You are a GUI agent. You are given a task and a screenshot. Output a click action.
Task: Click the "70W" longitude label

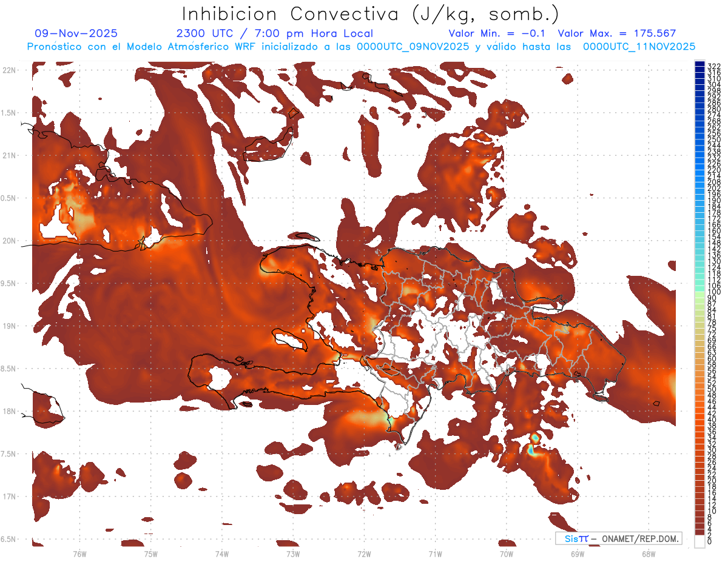pyautogui.click(x=507, y=554)
